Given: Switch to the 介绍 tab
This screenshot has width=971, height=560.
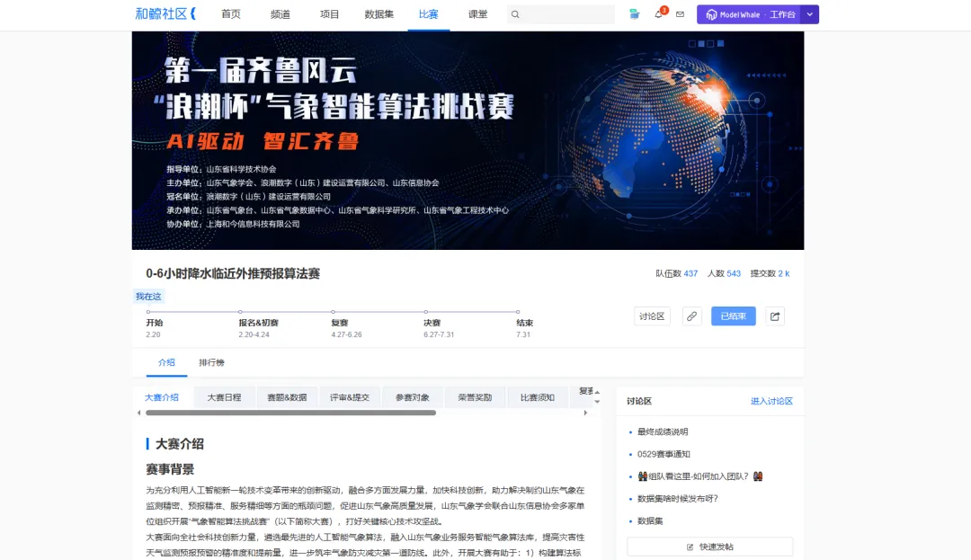Looking at the screenshot, I should point(166,362).
